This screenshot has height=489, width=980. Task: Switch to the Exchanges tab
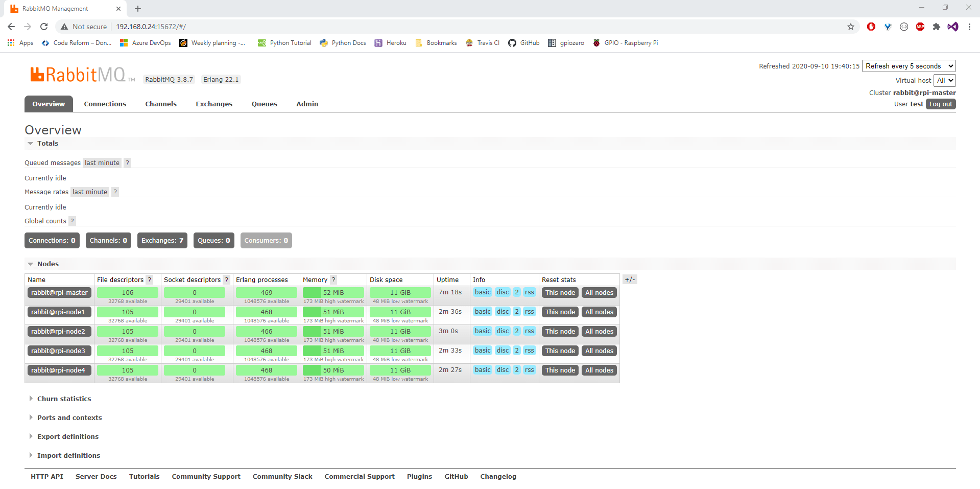point(214,104)
